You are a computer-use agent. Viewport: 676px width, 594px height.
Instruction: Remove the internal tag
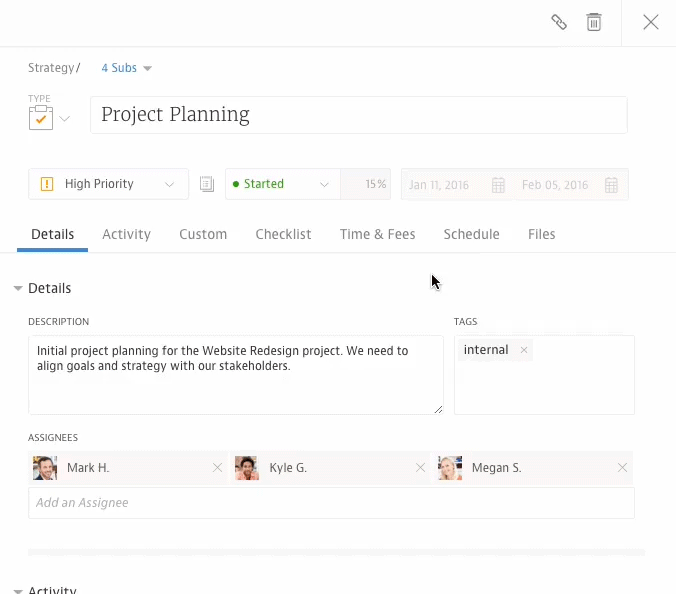click(524, 350)
